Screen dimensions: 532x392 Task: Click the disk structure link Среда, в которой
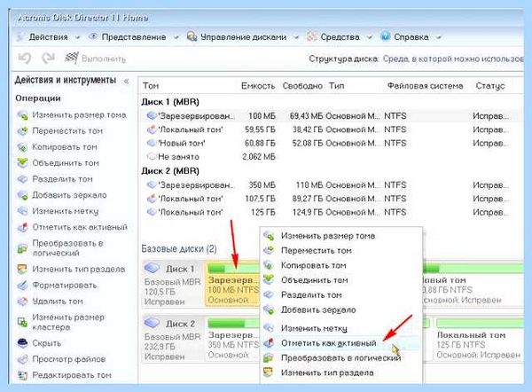click(x=452, y=59)
